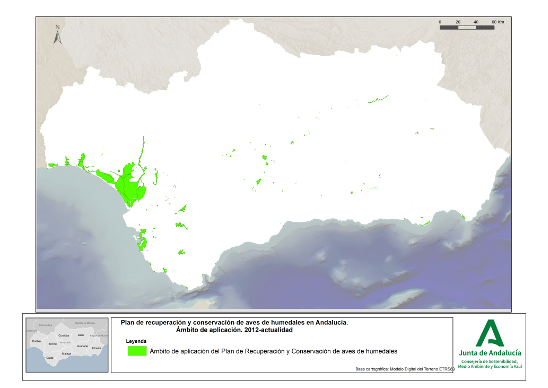Click the green coastal patch near Huelva's western border

pyautogui.click(x=53, y=165)
